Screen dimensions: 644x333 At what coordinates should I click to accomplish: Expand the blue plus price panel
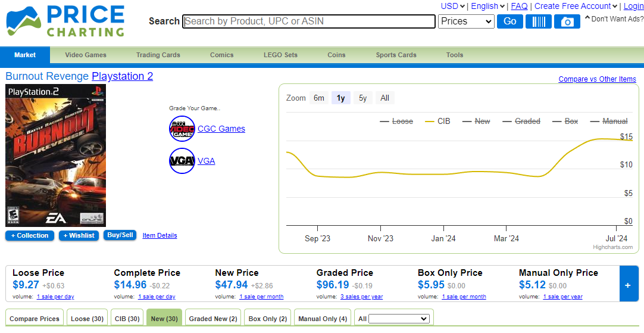[629, 284]
